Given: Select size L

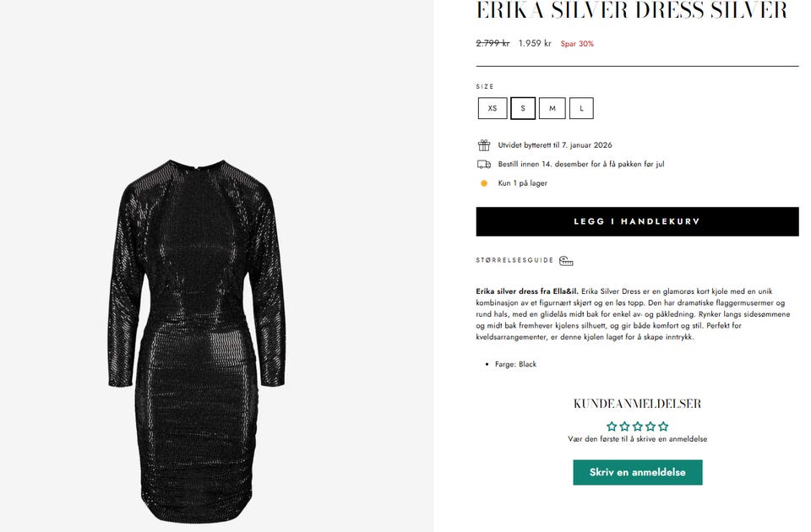Looking at the screenshot, I should (581, 108).
